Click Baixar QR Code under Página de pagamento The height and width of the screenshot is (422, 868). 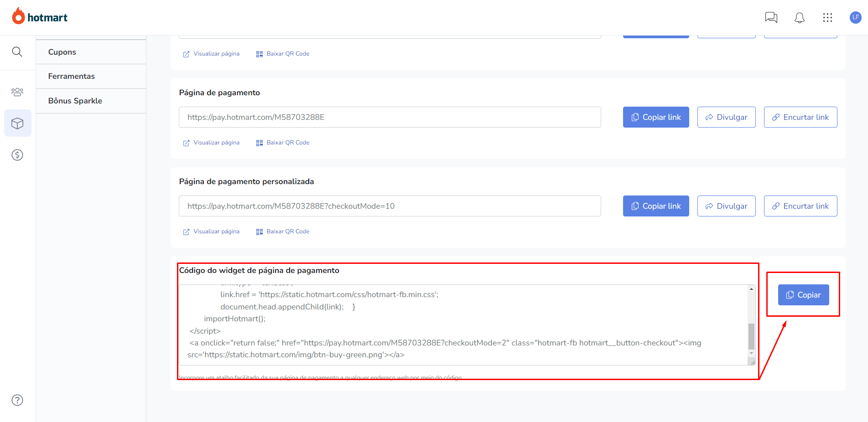[x=283, y=143]
